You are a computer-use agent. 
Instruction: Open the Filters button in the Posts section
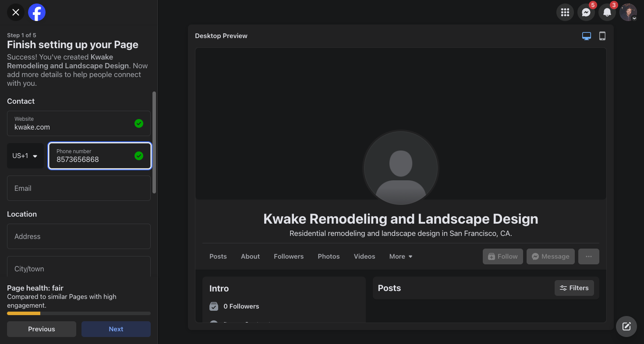click(574, 288)
